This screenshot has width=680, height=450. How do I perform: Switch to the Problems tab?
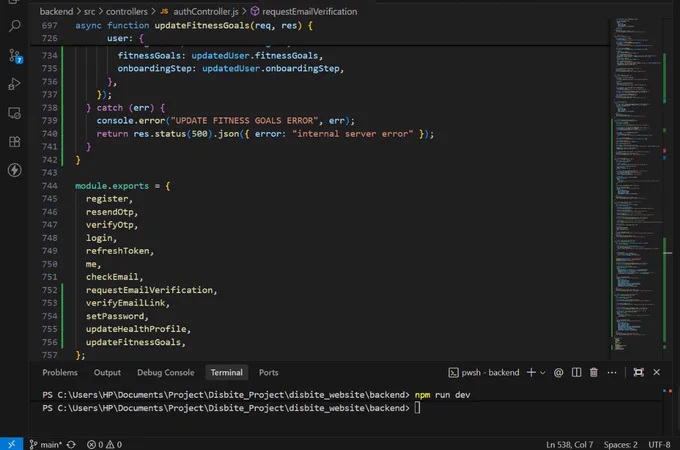60,372
